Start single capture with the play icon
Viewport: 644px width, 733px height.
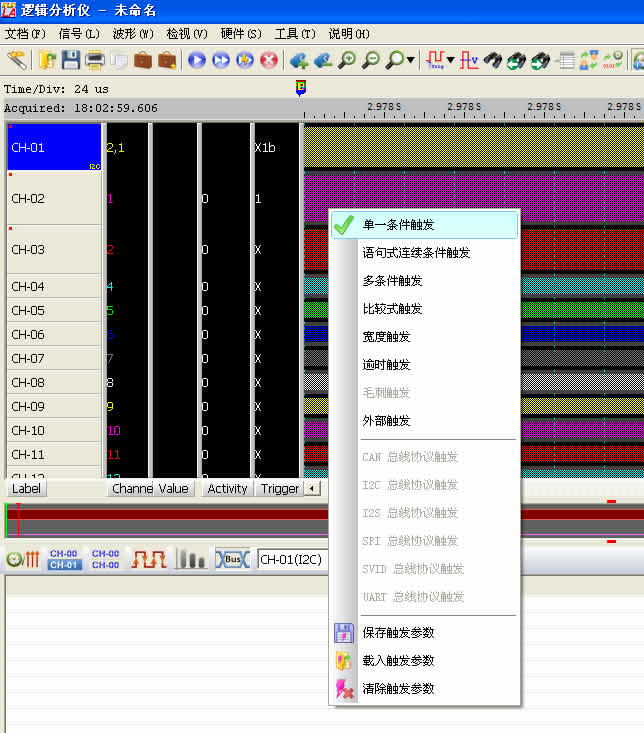pyautogui.click(x=197, y=60)
